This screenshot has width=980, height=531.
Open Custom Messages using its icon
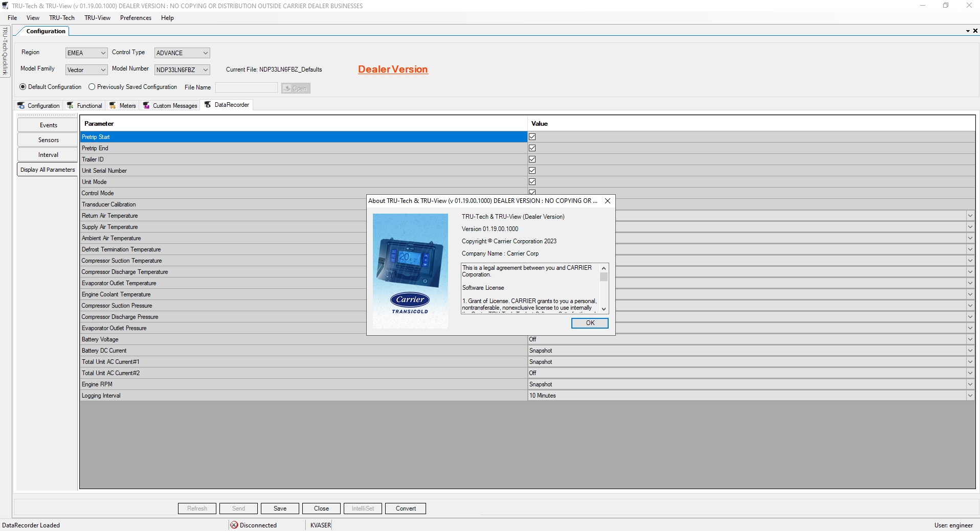click(x=146, y=105)
